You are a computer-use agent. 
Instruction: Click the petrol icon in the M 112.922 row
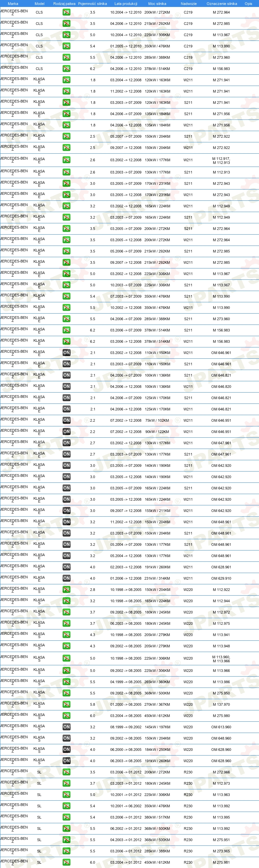pyautogui.click(x=67, y=590)
